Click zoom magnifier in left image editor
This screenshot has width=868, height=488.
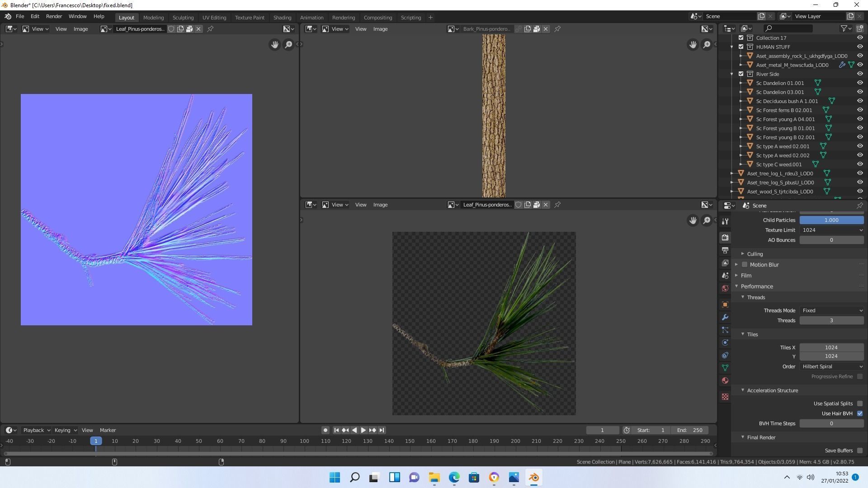(x=288, y=45)
